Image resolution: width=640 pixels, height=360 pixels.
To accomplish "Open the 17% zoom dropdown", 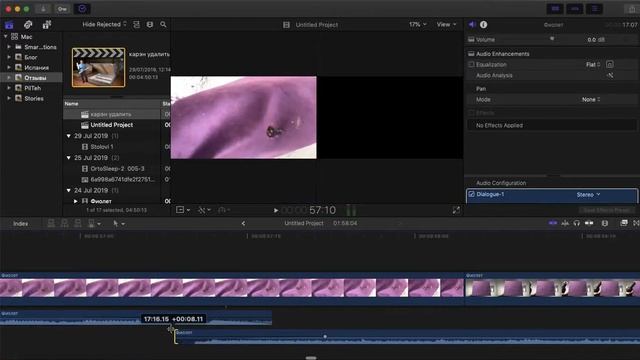I will (x=418, y=24).
